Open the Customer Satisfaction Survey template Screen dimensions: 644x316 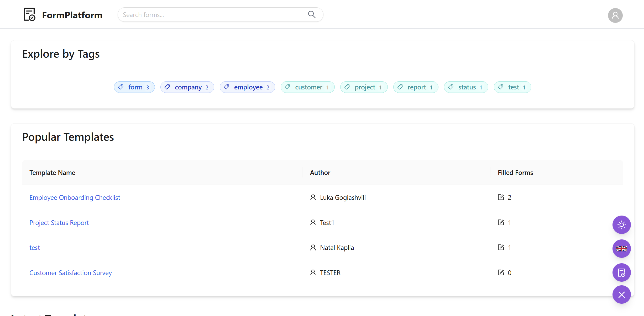(x=70, y=273)
